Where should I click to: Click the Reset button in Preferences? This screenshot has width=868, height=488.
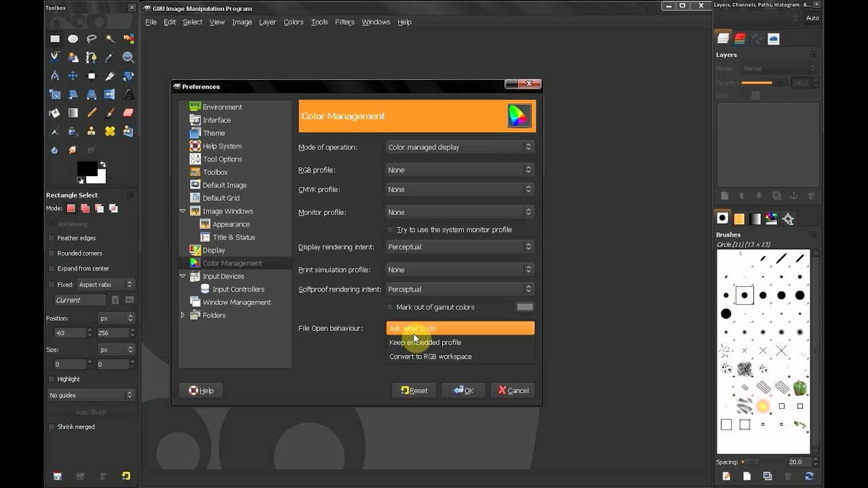coord(414,390)
